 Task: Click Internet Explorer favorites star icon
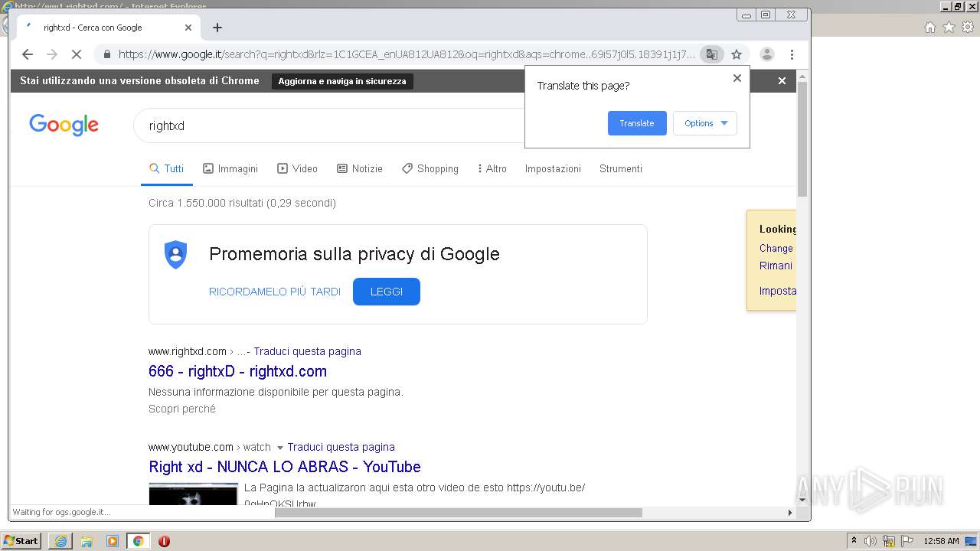949,28
